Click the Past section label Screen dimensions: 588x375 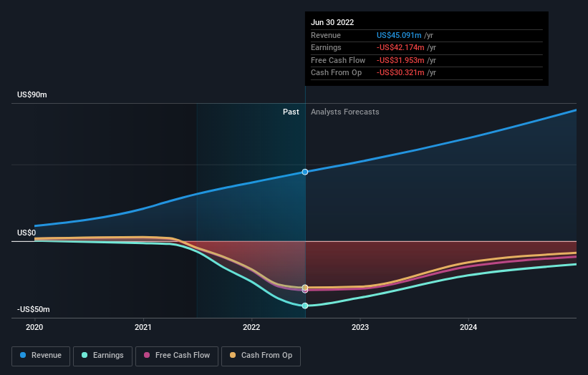[291, 112]
